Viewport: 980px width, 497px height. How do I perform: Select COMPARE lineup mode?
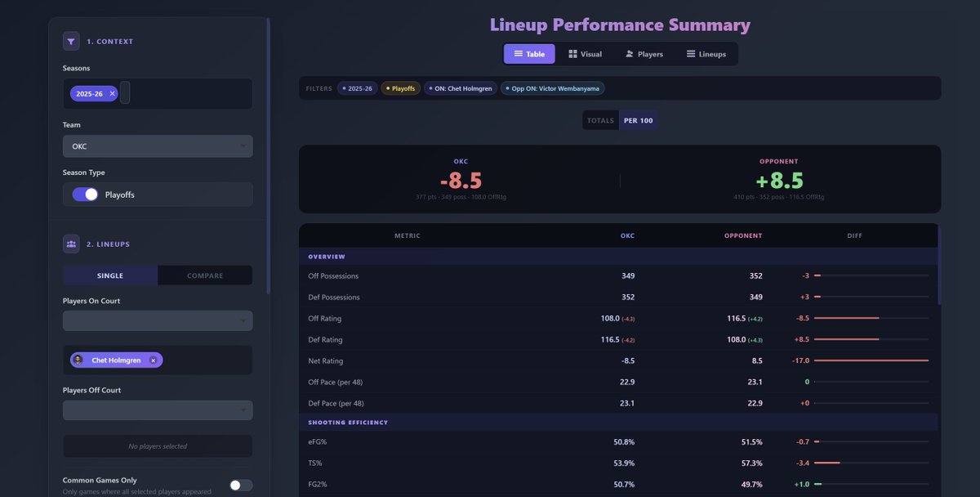(x=205, y=275)
